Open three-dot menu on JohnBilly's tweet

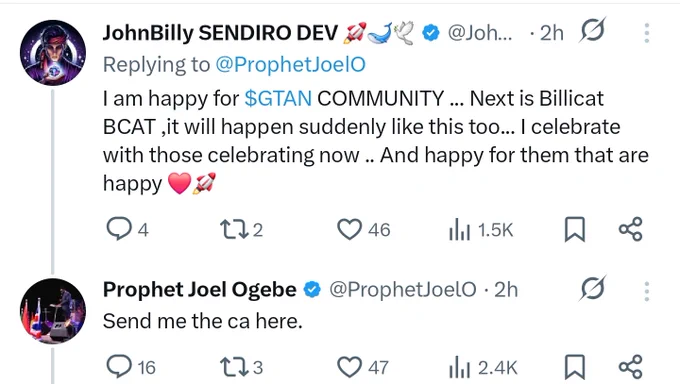646,33
